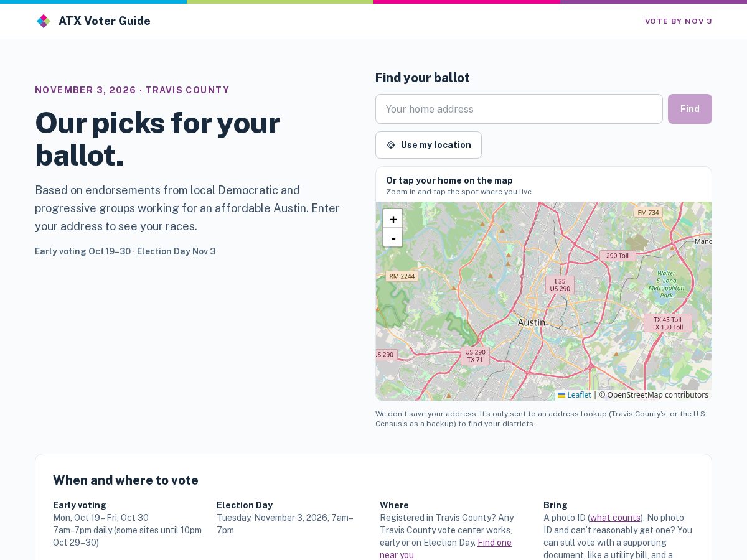Image resolution: width=747 pixels, height=560 pixels.
Task: Click the 'Early voting Oct 19–30' line
Action: point(125,251)
